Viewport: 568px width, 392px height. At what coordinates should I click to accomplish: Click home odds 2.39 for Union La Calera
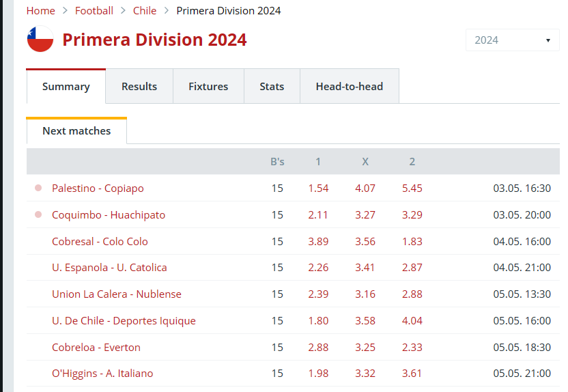[x=318, y=294]
